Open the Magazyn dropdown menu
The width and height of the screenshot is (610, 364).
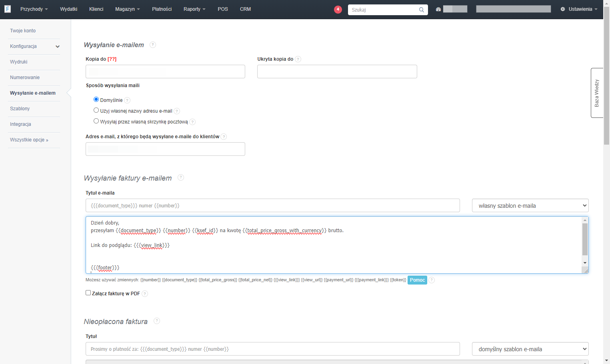point(127,9)
